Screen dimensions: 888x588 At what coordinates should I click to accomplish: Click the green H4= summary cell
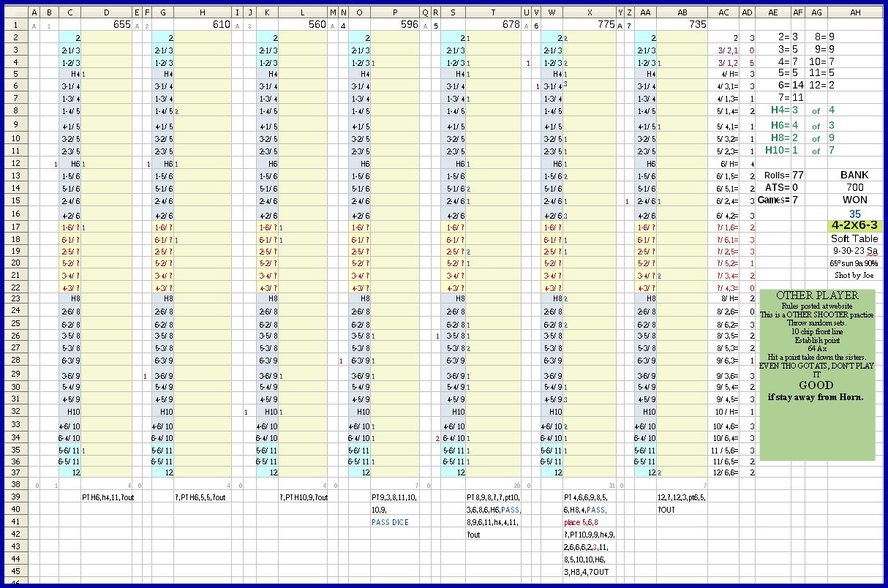click(x=773, y=110)
